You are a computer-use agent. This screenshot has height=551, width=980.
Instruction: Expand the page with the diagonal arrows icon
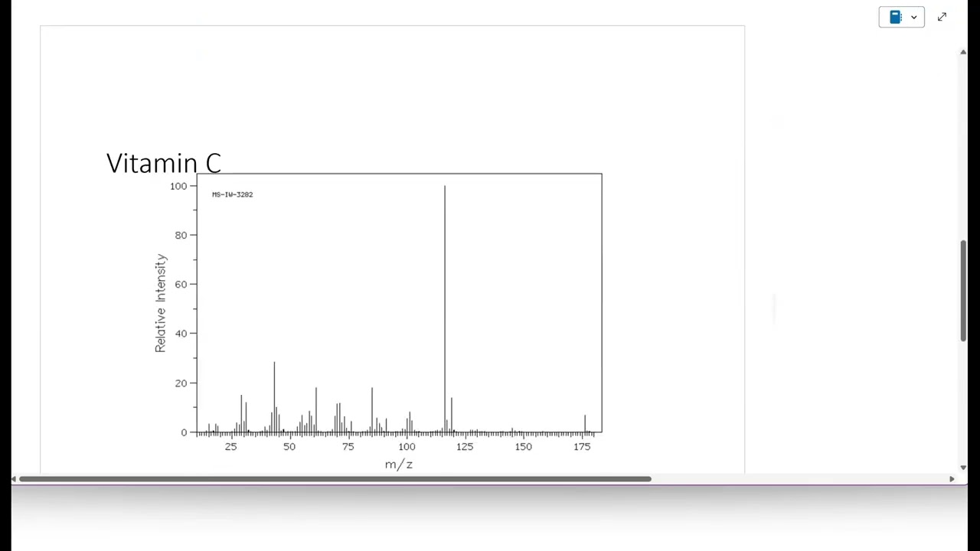(x=942, y=17)
